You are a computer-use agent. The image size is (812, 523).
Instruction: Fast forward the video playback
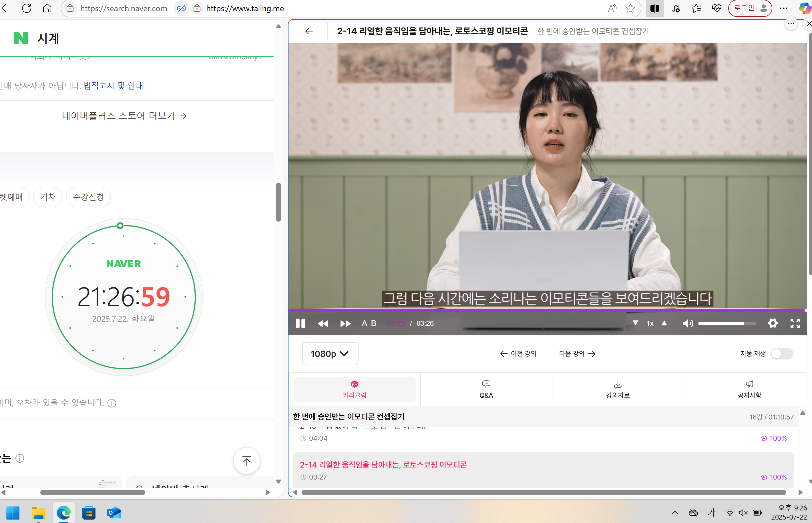[345, 323]
